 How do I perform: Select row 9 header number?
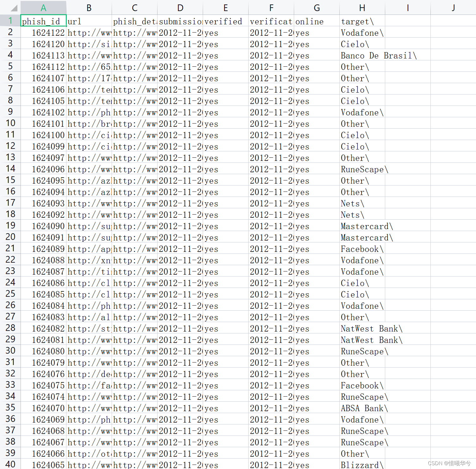click(x=10, y=112)
